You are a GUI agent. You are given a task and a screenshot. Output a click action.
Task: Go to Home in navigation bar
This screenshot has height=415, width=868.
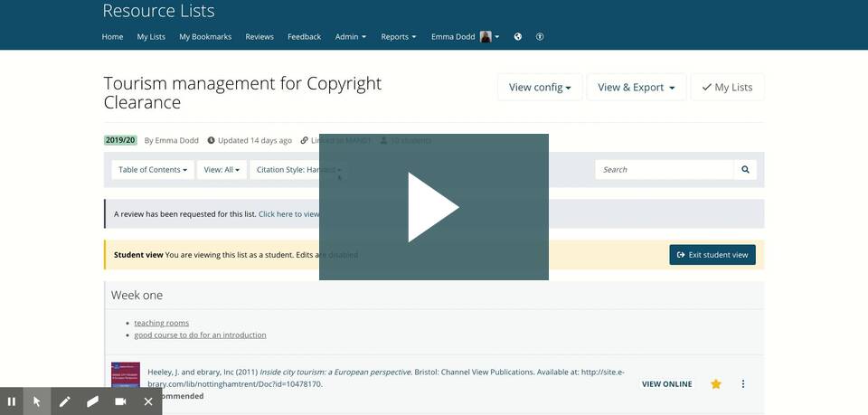pos(112,36)
